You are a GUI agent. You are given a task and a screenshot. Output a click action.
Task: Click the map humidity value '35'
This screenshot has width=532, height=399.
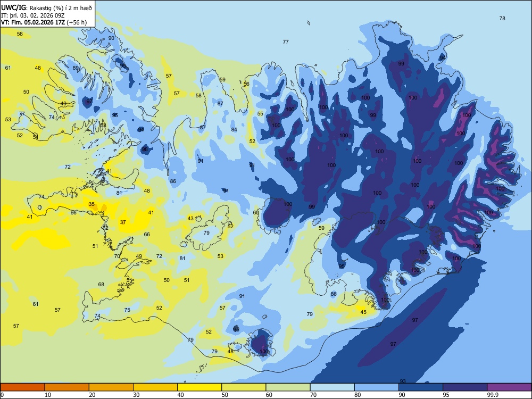(x=92, y=204)
